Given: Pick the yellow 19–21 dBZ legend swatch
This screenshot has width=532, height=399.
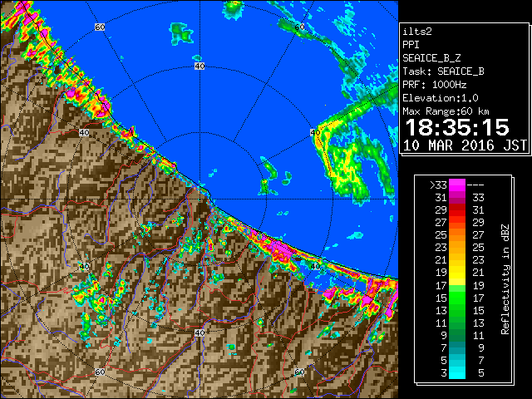Looking at the screenshot, I should (x=457, y=273).
